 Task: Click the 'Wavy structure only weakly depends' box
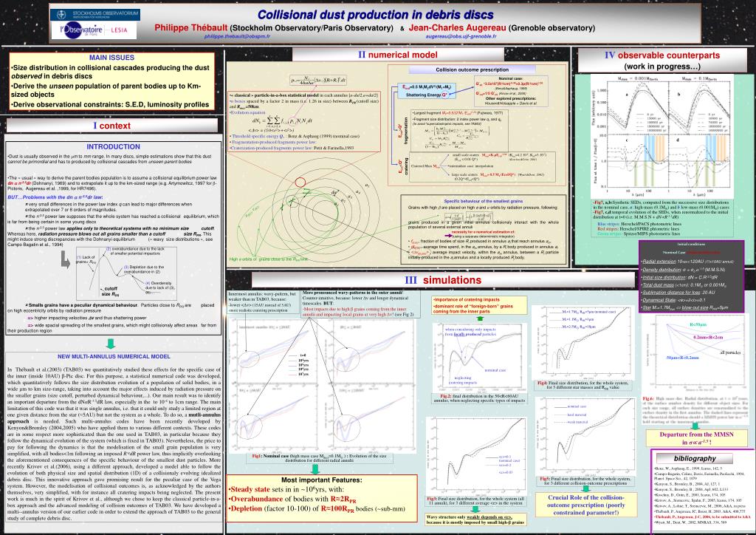(x=475, y=519)
